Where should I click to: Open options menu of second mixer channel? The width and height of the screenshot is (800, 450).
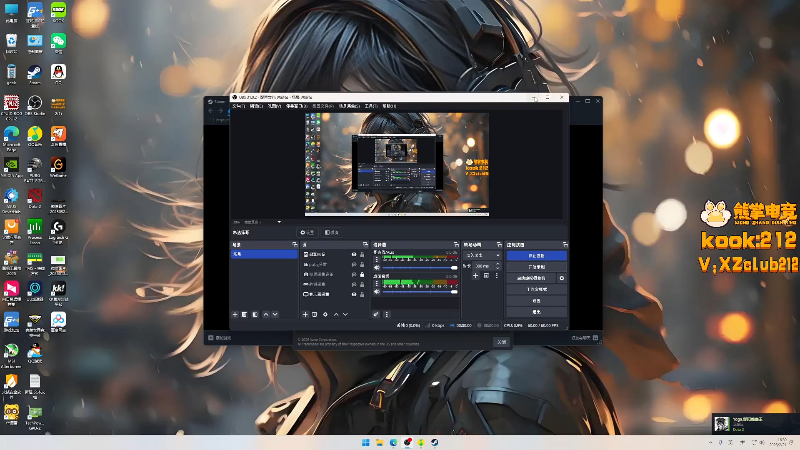coord(377,283)
